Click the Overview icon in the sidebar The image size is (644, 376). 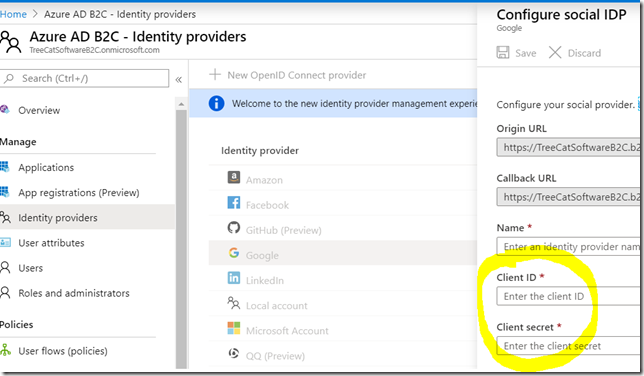[5, 109]
